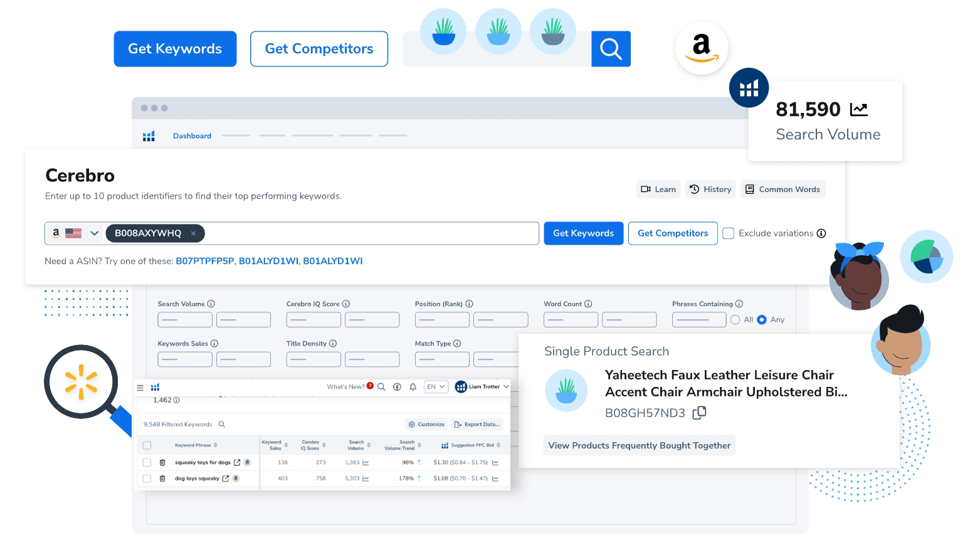The image size is (980, 540).
Task: Click the Helium 10 logo beside Dashboard
Action: (149, 135)
